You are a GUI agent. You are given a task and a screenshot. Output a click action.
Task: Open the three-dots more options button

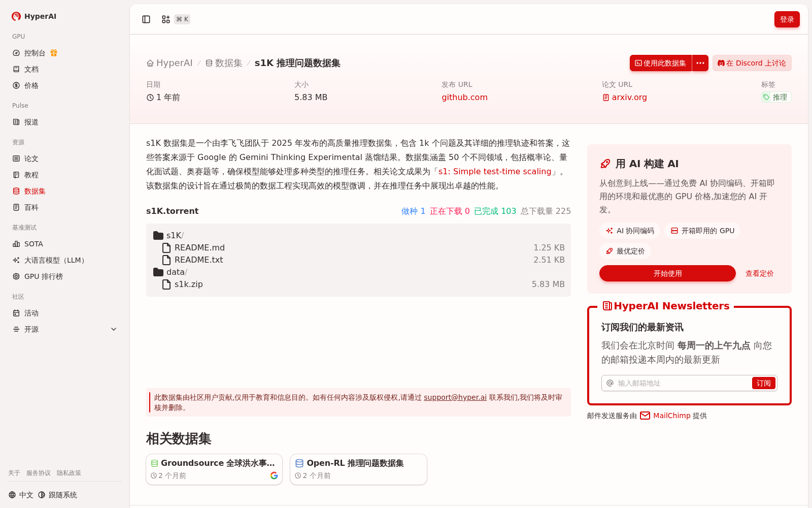[x=700, y=63]
